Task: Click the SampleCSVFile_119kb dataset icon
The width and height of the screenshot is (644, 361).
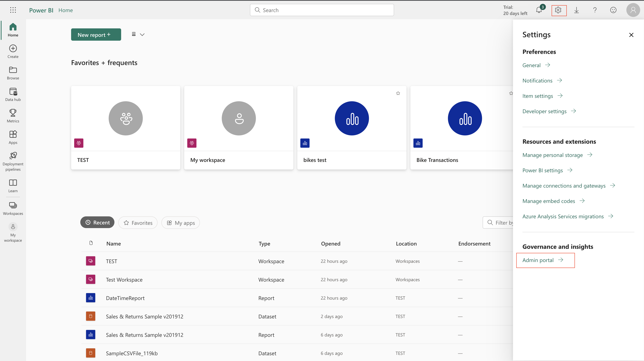Action: click(x=90, y=353)
